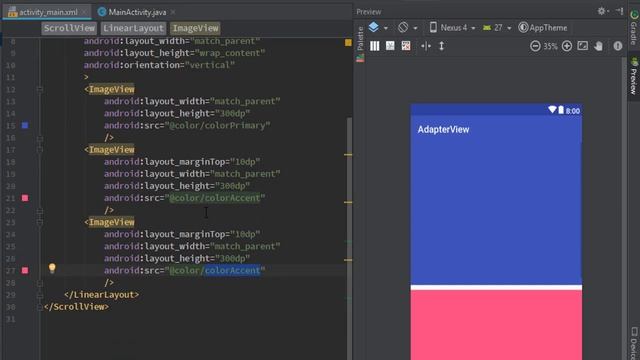Collapse the closing LinearLayout fold on line 29
Image resolution: width=640 pixels, height=360 pixels.
point(40,295)
